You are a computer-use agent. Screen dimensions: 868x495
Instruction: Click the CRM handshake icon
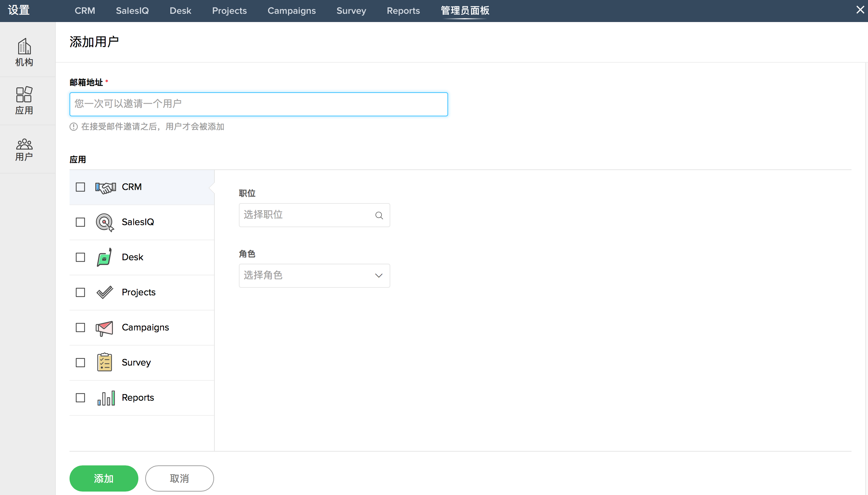(x=105, y=187)
